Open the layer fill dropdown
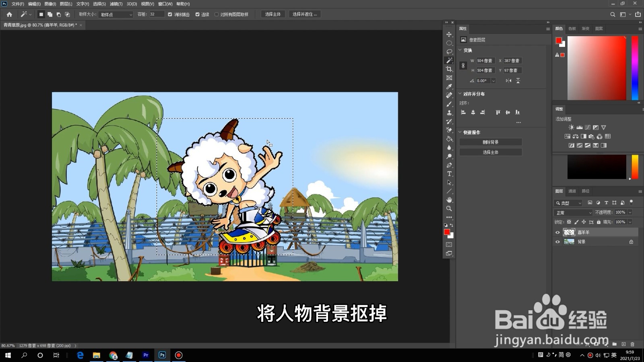The image size is (644, 362). pyautogui.click(x=630, y=222)
